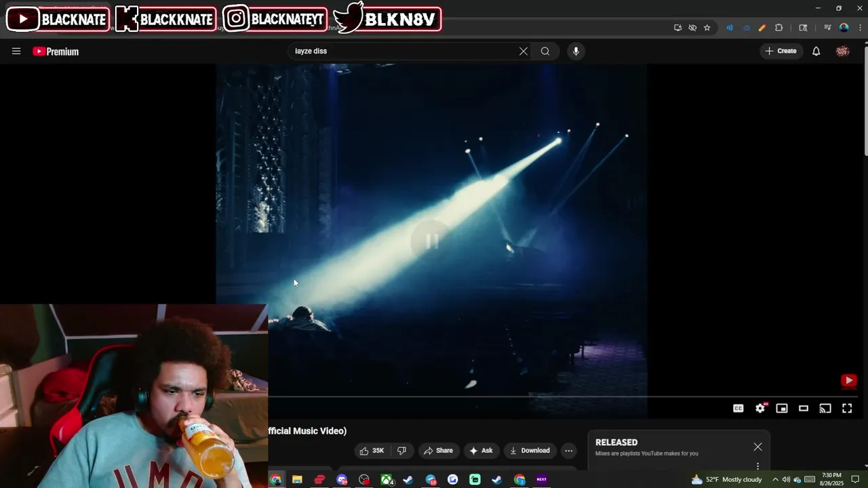Viewport: 868px width, 488px height.
Task: Open YouTube account avatar menu
Action: pyautogui.click(x=843, y=51)
